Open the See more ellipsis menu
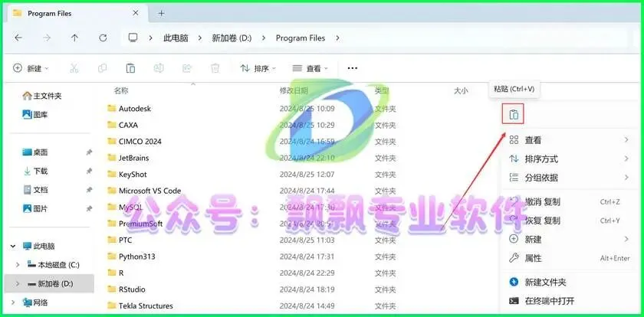 (x=353, y=68)
